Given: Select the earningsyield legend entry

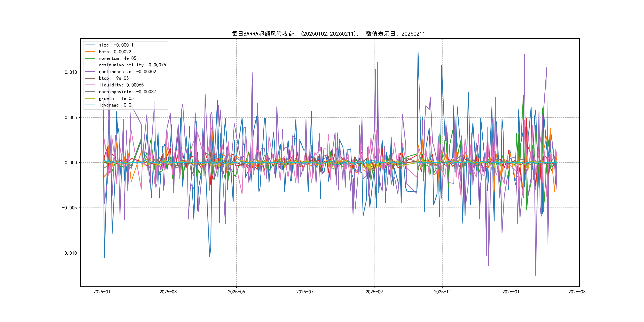Looking at the screenshot, I should click(127, 92).
